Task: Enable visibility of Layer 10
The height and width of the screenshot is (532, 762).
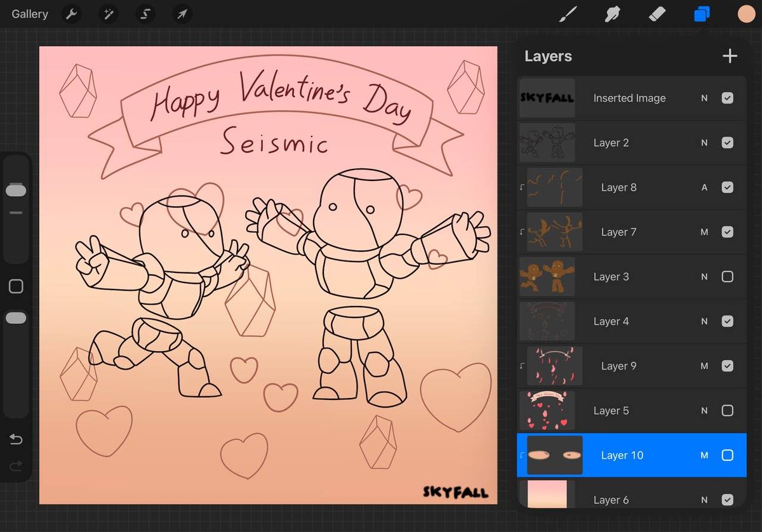Action: (728, 455)
